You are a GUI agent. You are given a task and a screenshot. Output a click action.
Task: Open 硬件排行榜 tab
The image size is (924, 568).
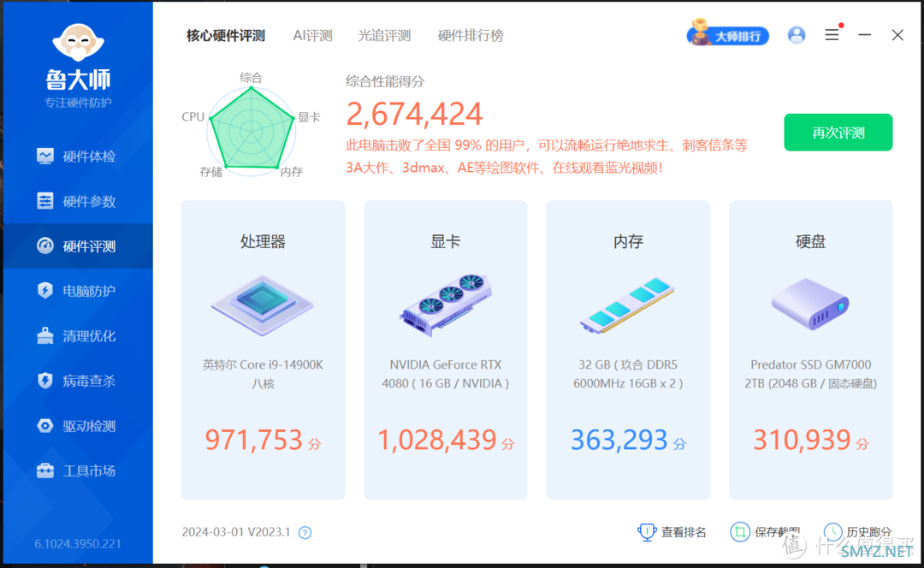click(x=471, y=35)
